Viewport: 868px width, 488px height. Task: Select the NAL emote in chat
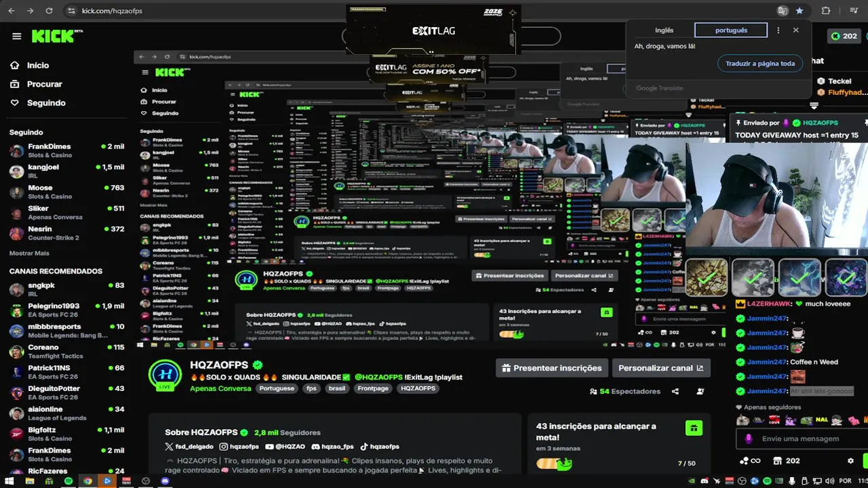[x=821, y=420]
